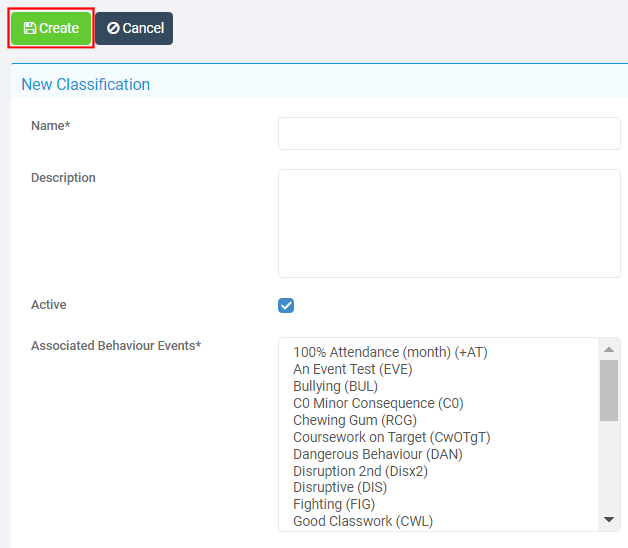Select 100% Attendance (month) (+AT) event
The width and height of the screenshot is (628, 548).
coord(390,352)
